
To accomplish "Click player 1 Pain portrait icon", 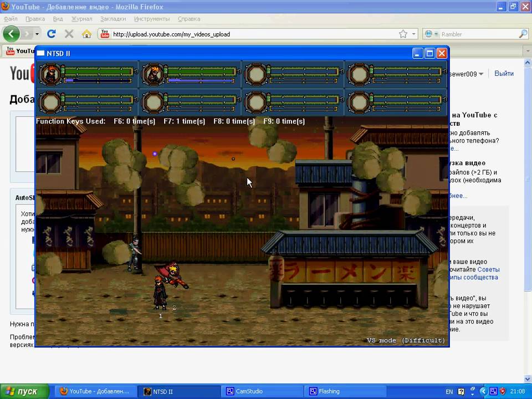I will [50, 74].
